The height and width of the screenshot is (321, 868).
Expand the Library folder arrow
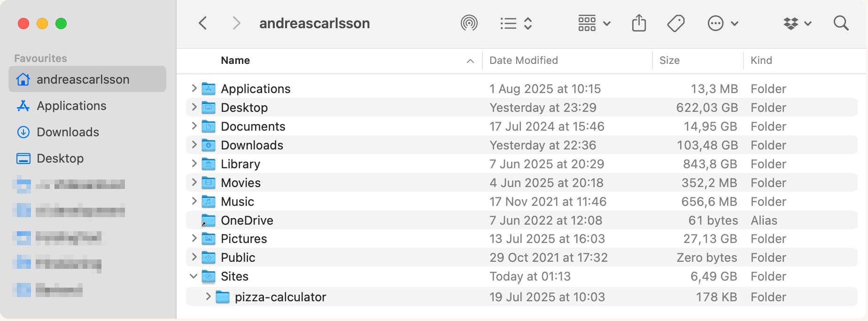(x=194, y=163)
